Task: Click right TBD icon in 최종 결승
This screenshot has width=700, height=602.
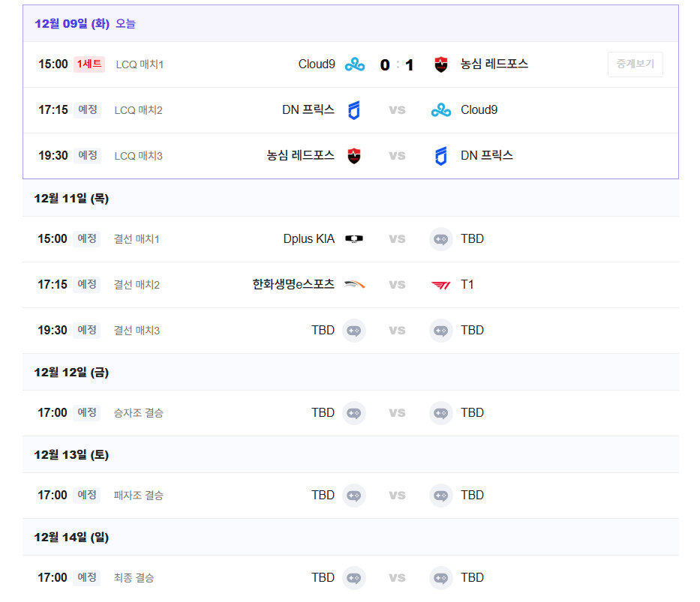Action: click(x=441, y=578)
